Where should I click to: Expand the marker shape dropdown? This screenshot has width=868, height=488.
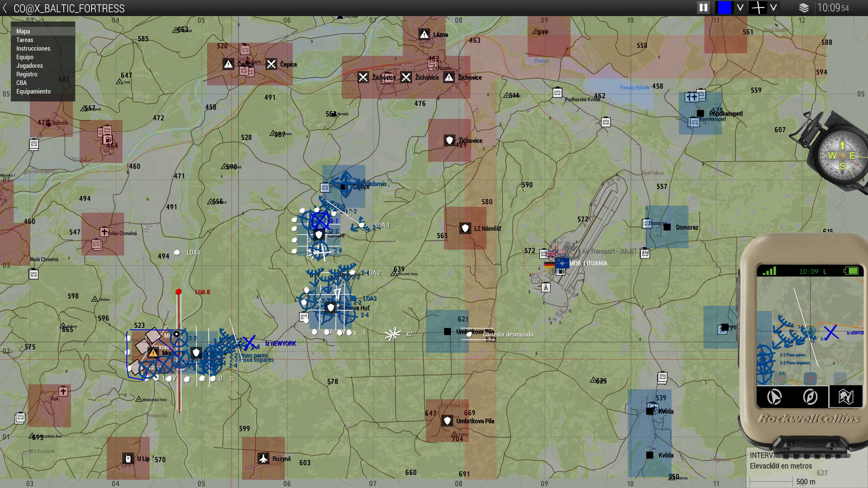pos(774,8)
